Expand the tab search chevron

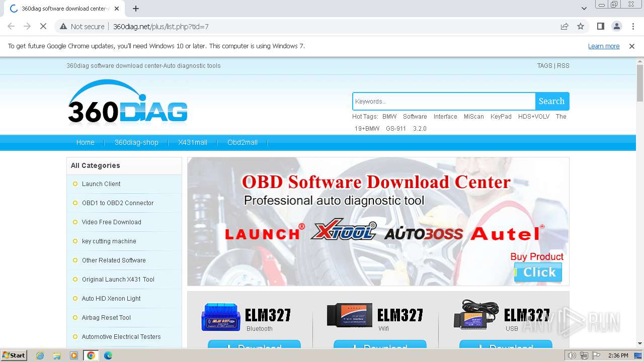[584, 9]
